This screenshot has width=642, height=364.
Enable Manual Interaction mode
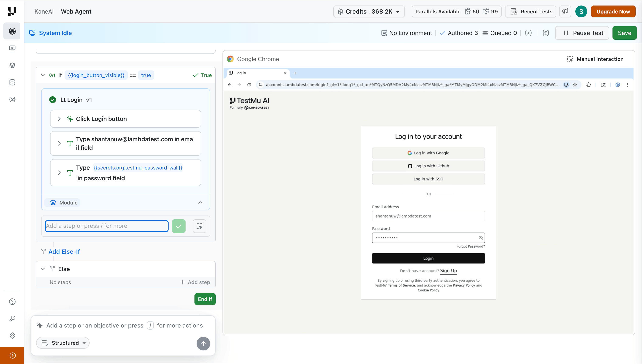[x=596, y=59]
